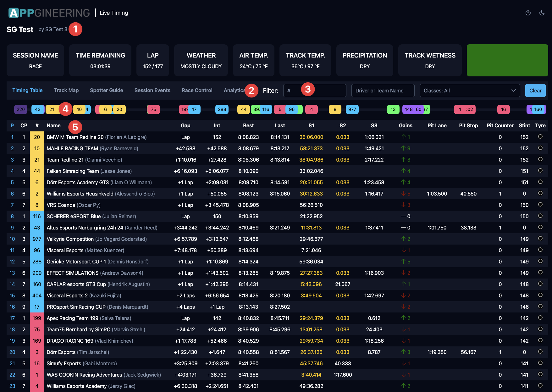Switch to the Race Control tab

(x=197, y=90)
